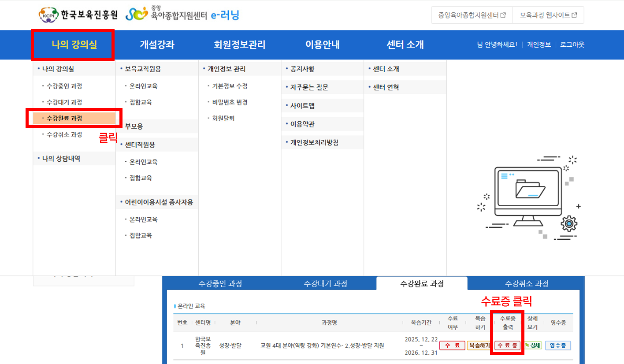The height and width of the screenshot is (364, 624).
Task: Open the 나의 강의실 main menu
Action: tap(74, 45)
